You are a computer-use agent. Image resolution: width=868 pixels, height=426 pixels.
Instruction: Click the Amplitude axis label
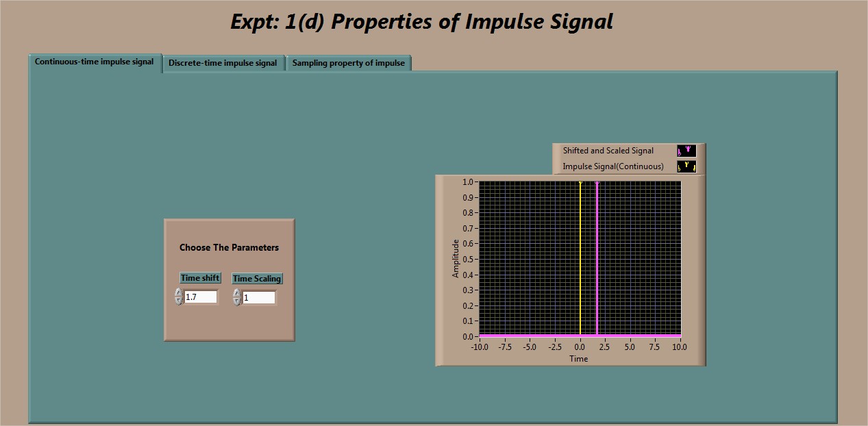coord(456,259)
